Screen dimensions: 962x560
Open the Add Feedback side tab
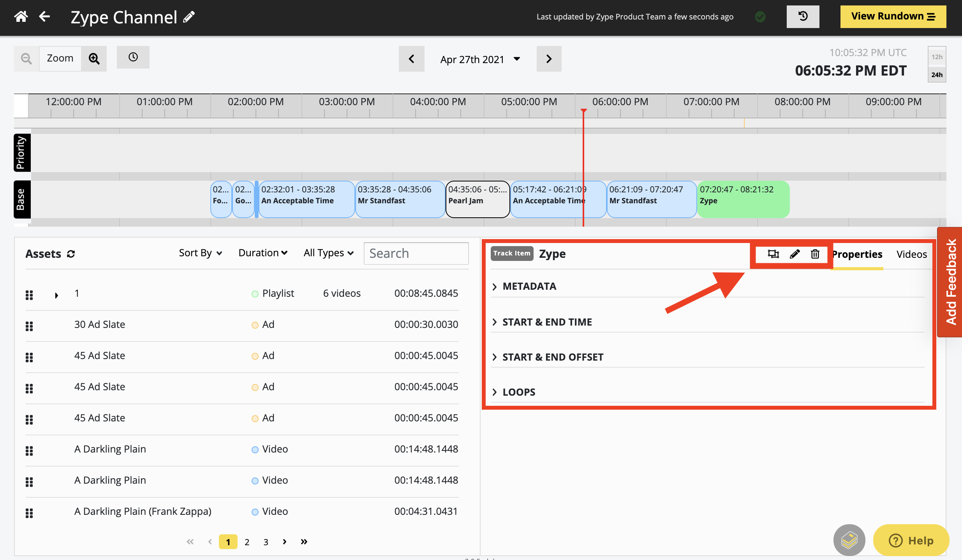pos(950,282)
